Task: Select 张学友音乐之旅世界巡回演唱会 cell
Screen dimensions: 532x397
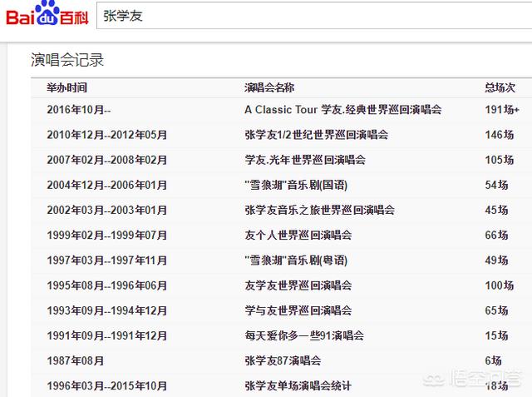Action: 319,211
